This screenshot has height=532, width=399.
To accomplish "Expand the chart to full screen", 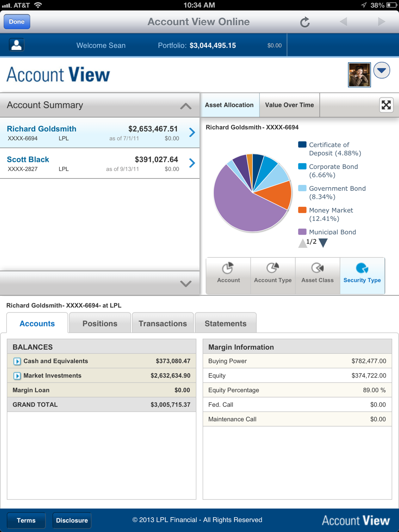I will click(386, 105).
